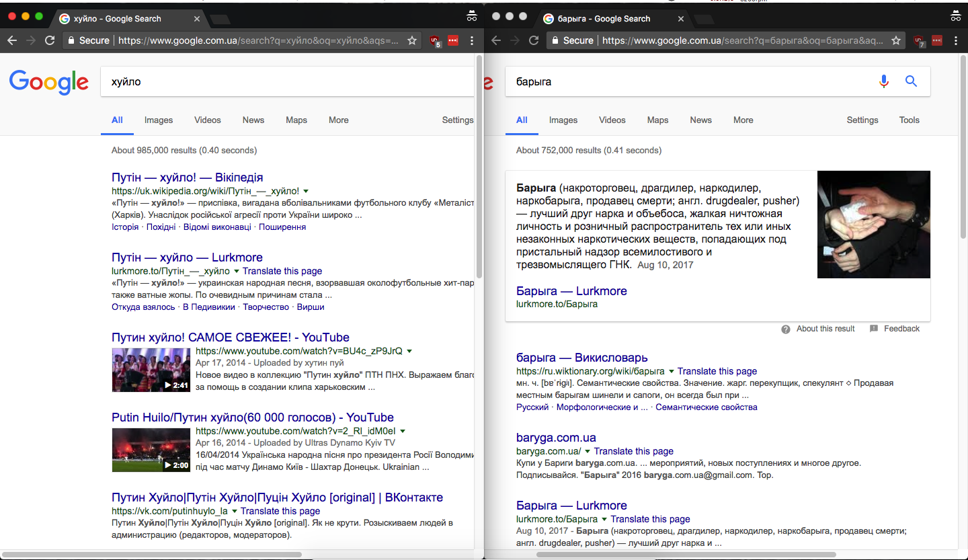Click the search box containing хуйло
The width and height of the screenshot is (968, 560).
click(287, 82)
